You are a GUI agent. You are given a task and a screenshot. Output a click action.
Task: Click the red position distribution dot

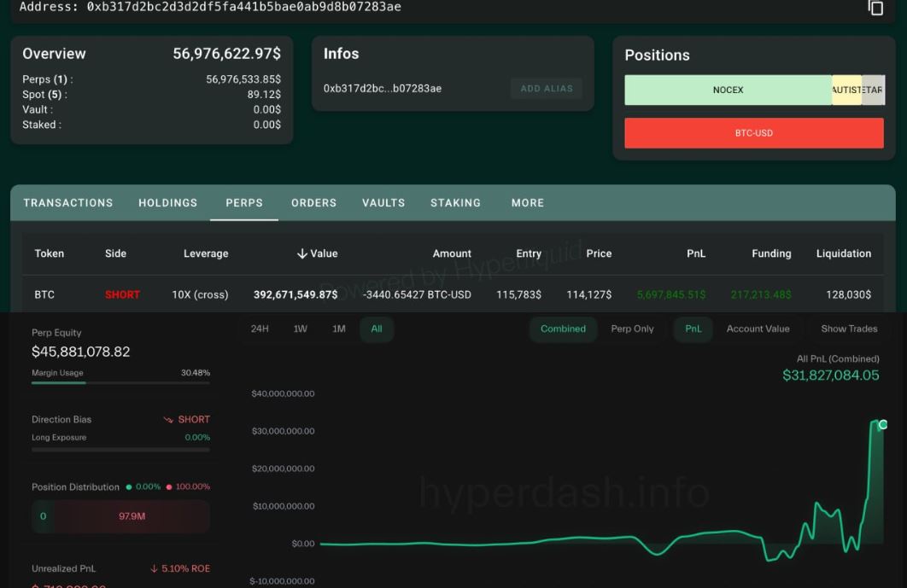[169, 486]
